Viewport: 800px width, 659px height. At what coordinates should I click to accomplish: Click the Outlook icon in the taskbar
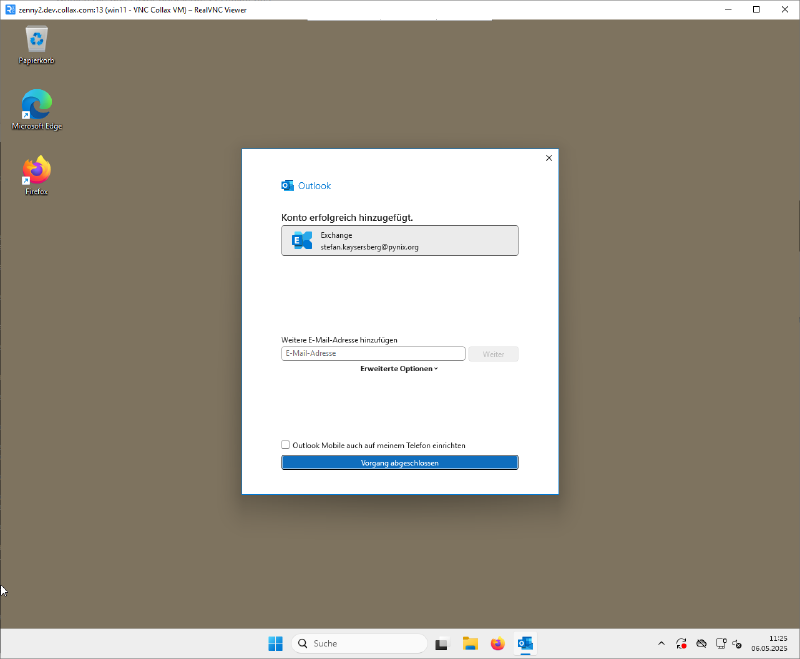tap(525, 644)
